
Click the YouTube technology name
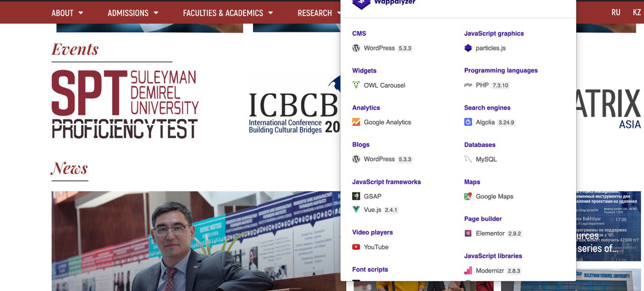pos(376,247)
